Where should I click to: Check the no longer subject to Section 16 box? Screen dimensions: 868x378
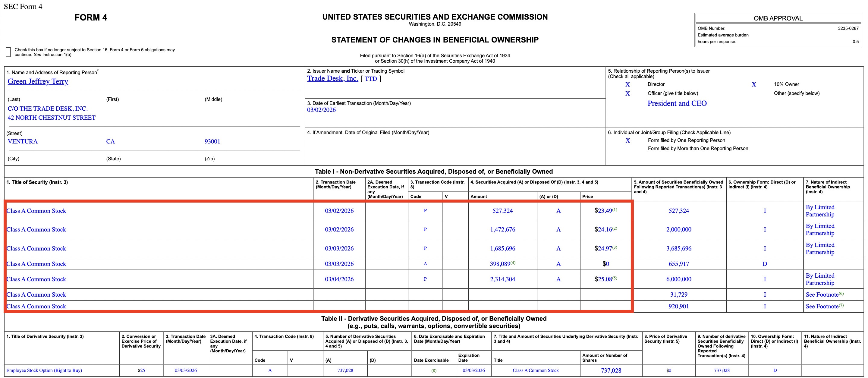(8, 52)
